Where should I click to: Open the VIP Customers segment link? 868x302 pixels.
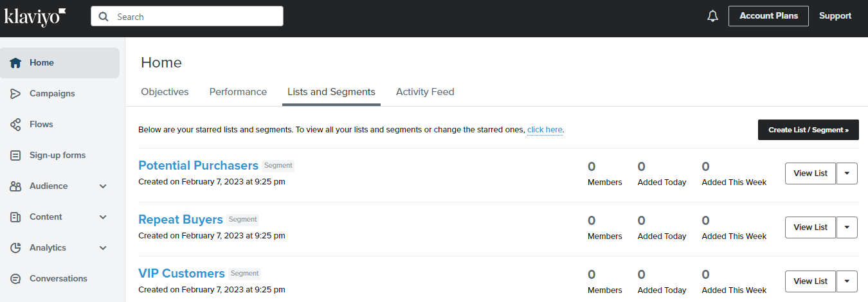click(181, 274)
